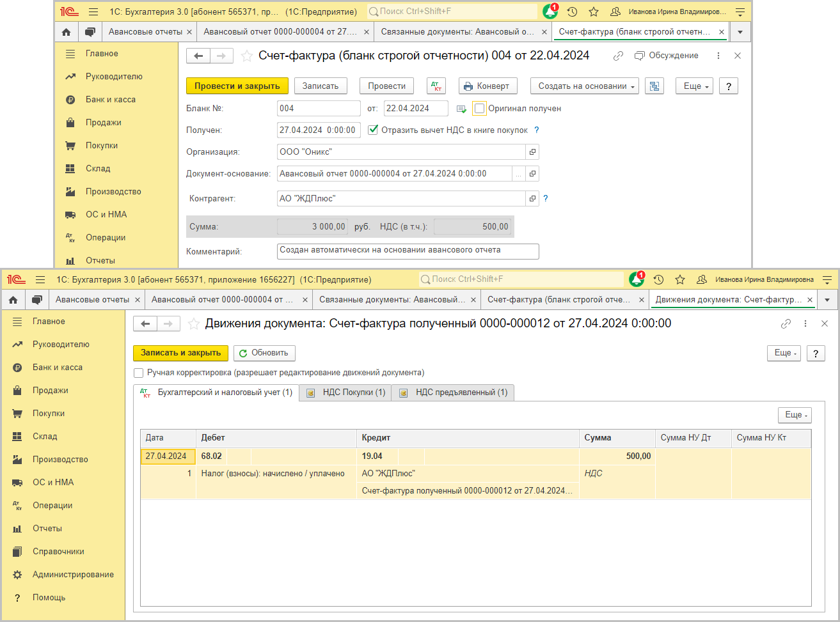The image size is (840, 622).
Task: Open main menu hamburger in top window
Action: (x=93, y=12)
